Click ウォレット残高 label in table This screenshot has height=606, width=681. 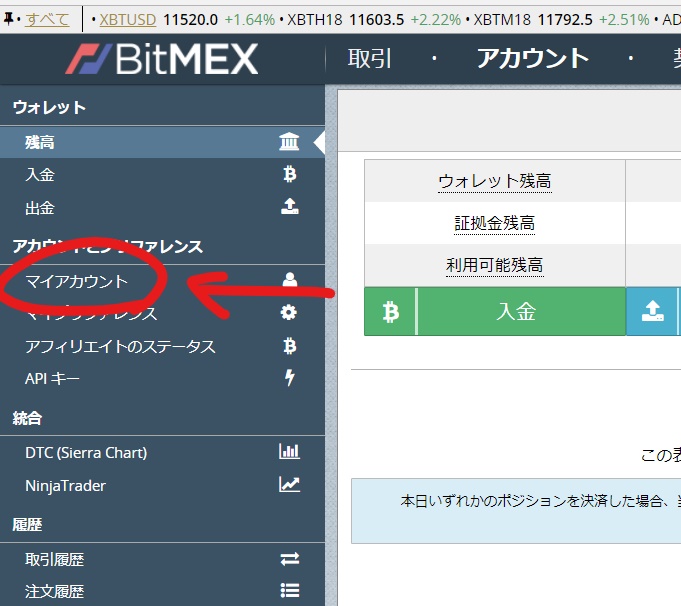click(x=495, y=181)
